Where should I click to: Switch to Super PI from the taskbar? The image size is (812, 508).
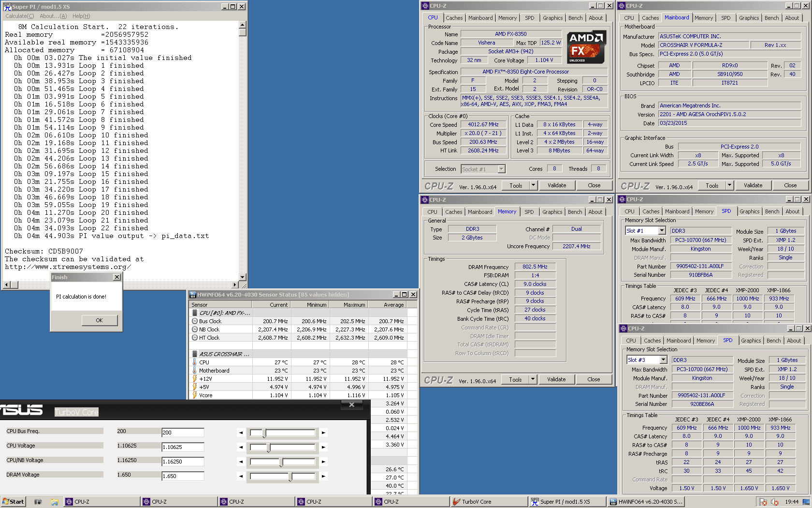(x=566, y=502)
